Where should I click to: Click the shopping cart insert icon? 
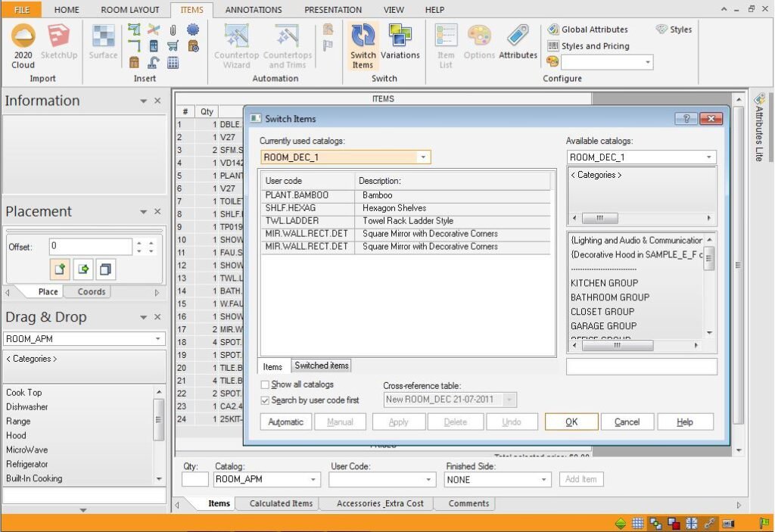point(173,46)
